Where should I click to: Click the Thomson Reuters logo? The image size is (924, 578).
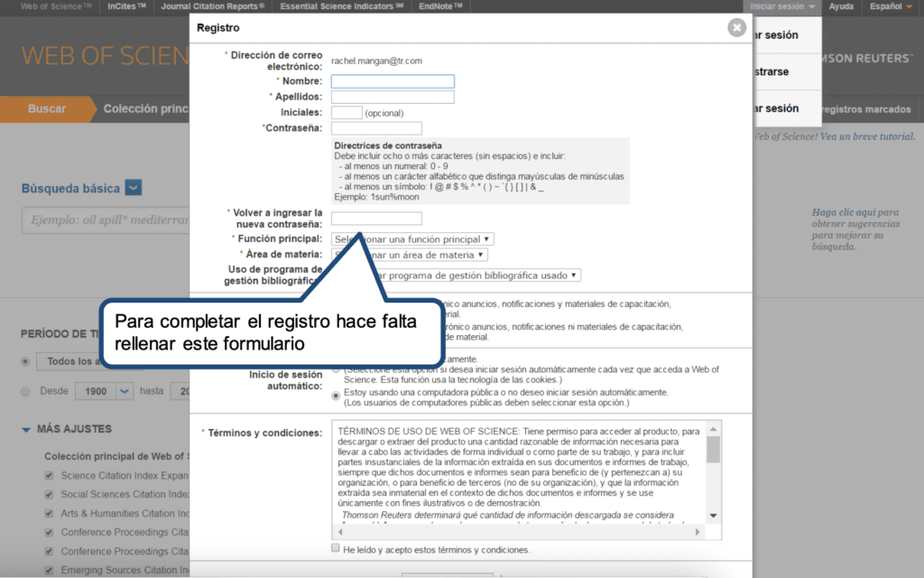coord(866,59)
